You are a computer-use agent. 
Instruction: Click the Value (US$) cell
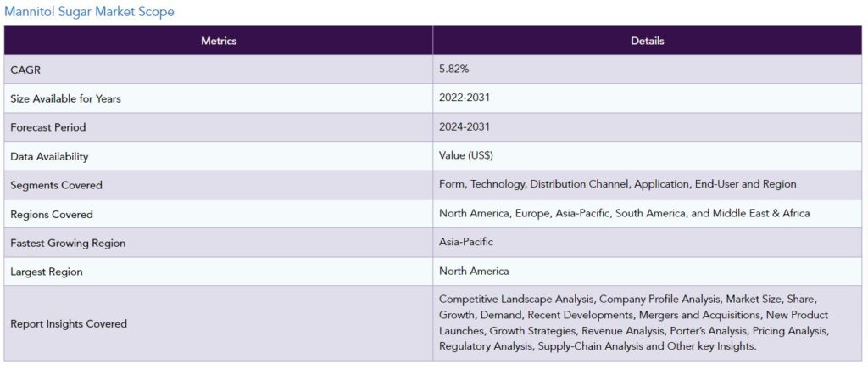click(x=466, y=155)
